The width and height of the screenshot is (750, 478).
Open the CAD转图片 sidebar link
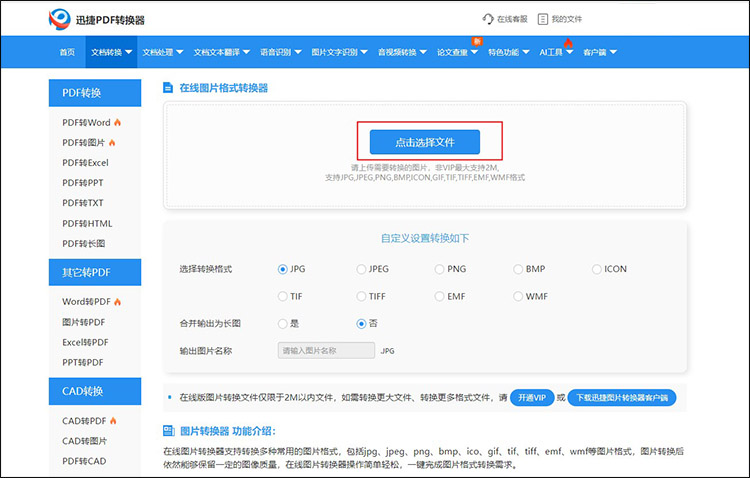[x=84, y=441]
